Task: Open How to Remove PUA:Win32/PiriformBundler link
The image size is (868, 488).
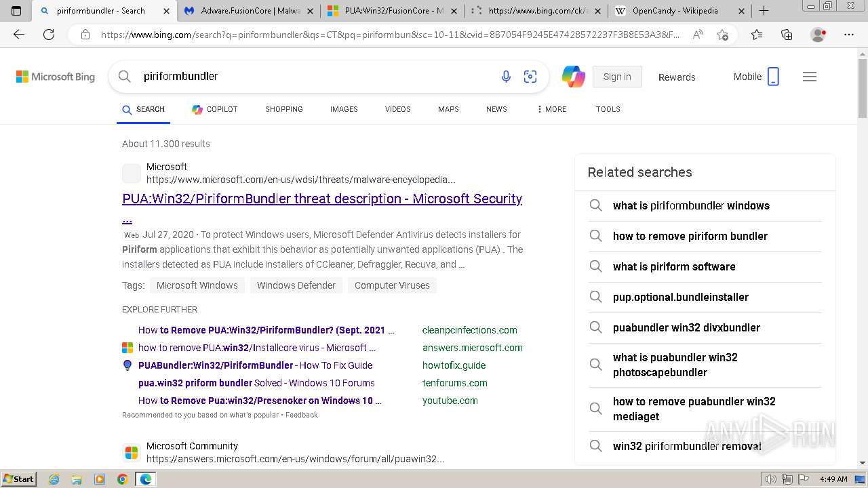Action: coord(267,330)
